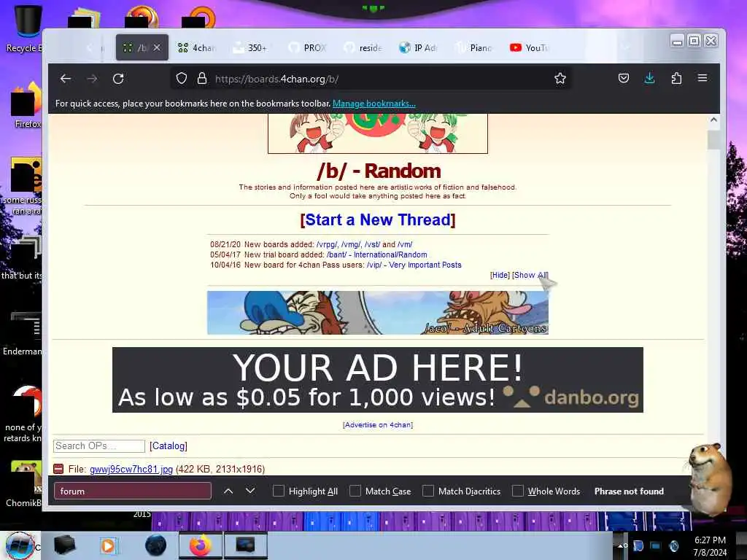Enable Match Case checkbox
This screenshot has width=747, height=560.
tap(355, 491)
